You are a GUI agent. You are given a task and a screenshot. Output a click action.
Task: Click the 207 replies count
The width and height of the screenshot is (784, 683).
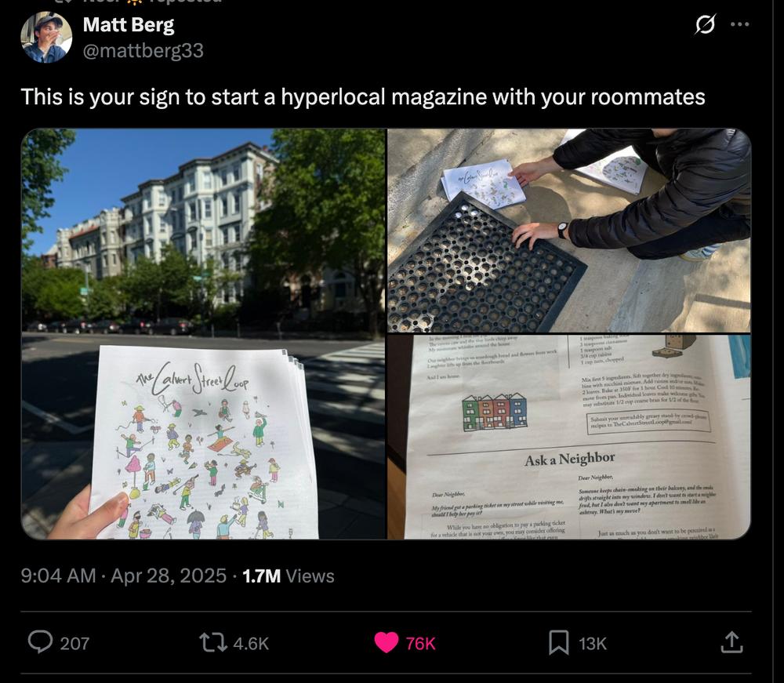[74, 643]
